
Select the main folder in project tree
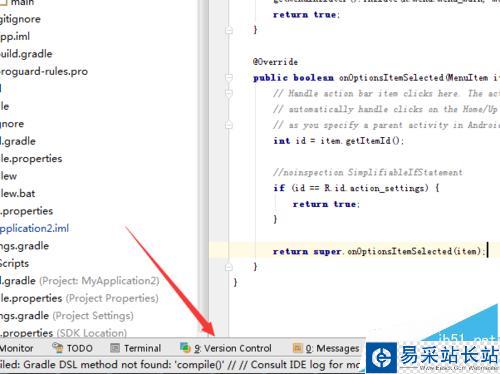(x=17, y=3)
